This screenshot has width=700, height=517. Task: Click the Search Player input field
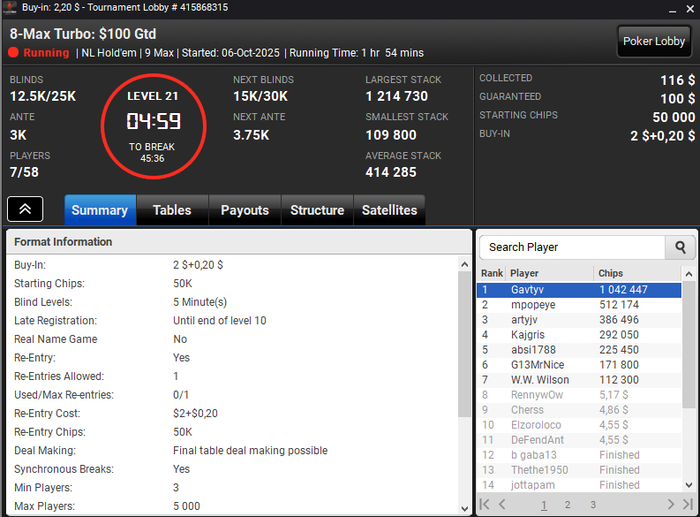pos(572,247)
